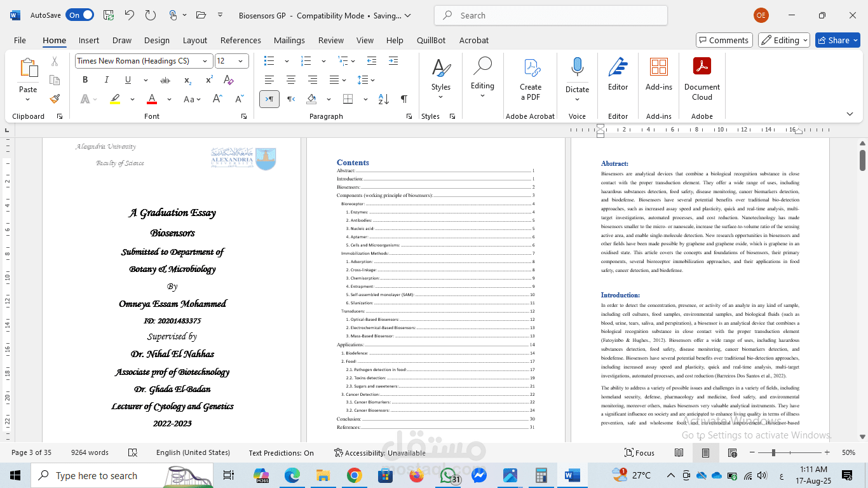Open WhatsApp from the taskbar
This screenshot has height=488, width=868.
click(x=449, y=475)
